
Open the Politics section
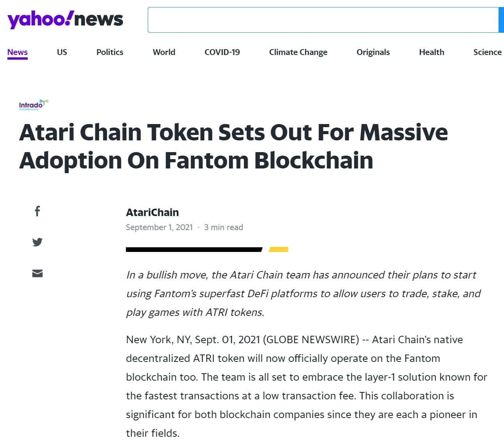(x=110, y=52)
